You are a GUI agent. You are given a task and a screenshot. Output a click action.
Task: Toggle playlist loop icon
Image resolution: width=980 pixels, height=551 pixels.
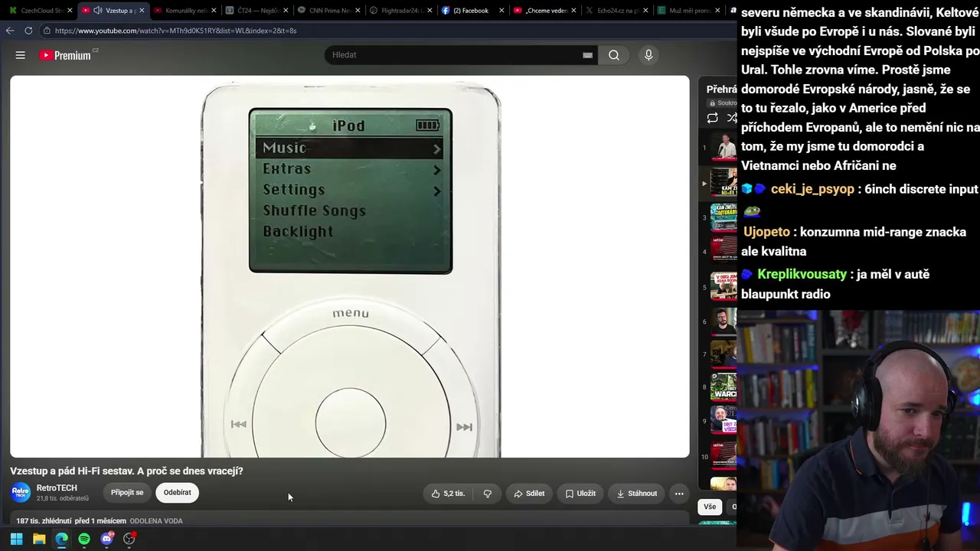(x=713, y=118)
